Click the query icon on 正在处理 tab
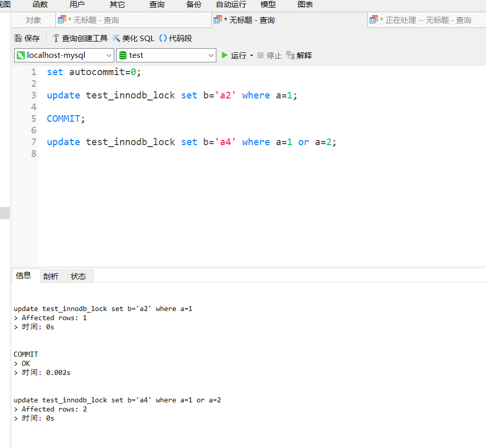Image resolution: width=486 pixels, height=448 pixels. [374, 19]
